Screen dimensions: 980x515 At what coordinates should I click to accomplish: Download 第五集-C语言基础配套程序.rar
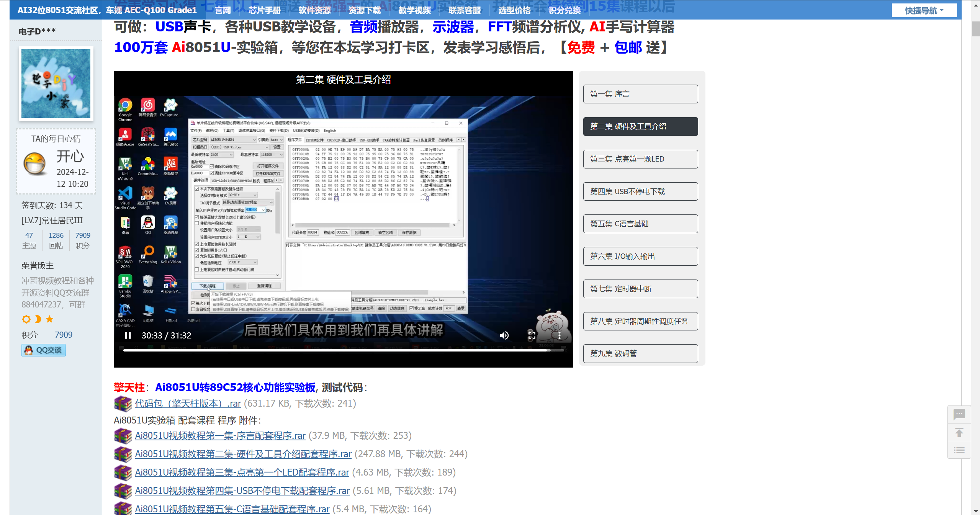[232, 509]
